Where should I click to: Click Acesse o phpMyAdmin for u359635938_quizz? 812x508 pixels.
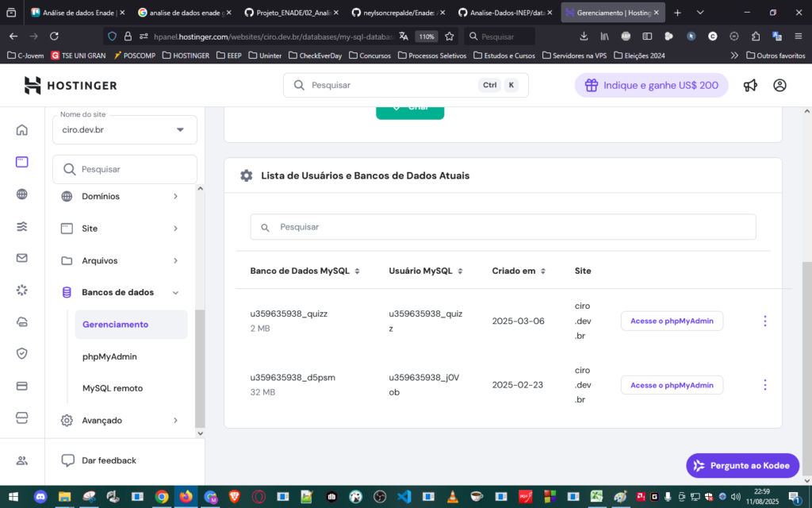[x=672, y=321]
